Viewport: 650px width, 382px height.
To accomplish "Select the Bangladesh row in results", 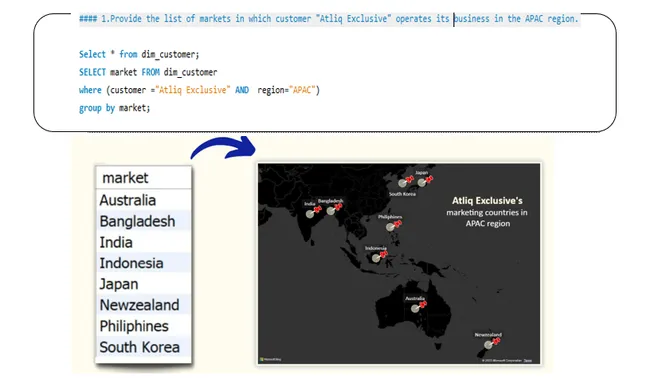I will [x=143, y=221].
